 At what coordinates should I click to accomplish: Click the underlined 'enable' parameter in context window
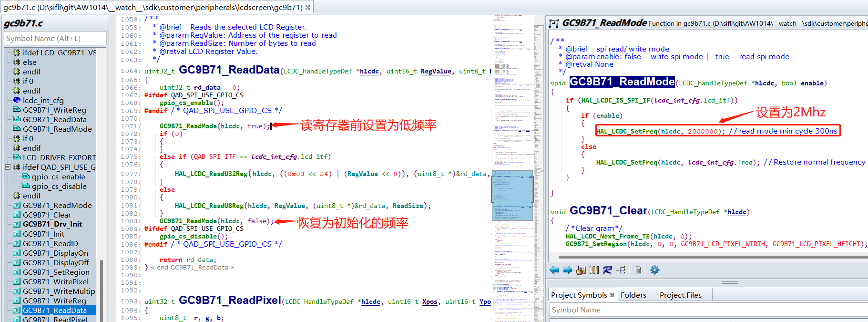tap(812, 83)
